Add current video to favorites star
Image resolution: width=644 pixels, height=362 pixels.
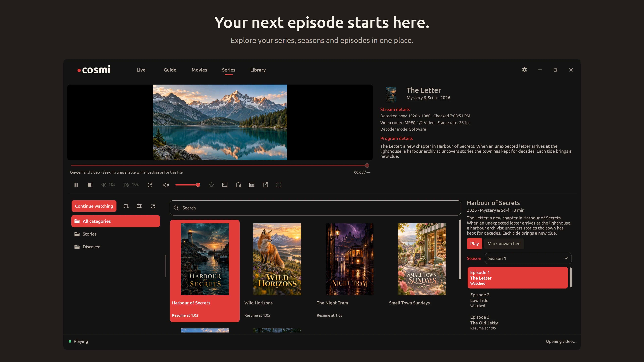[x=211, y=185]
